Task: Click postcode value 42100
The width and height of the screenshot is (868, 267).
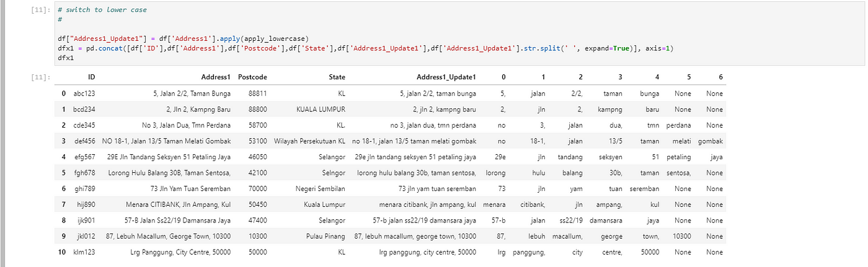Action: click(x=257, y=173)
